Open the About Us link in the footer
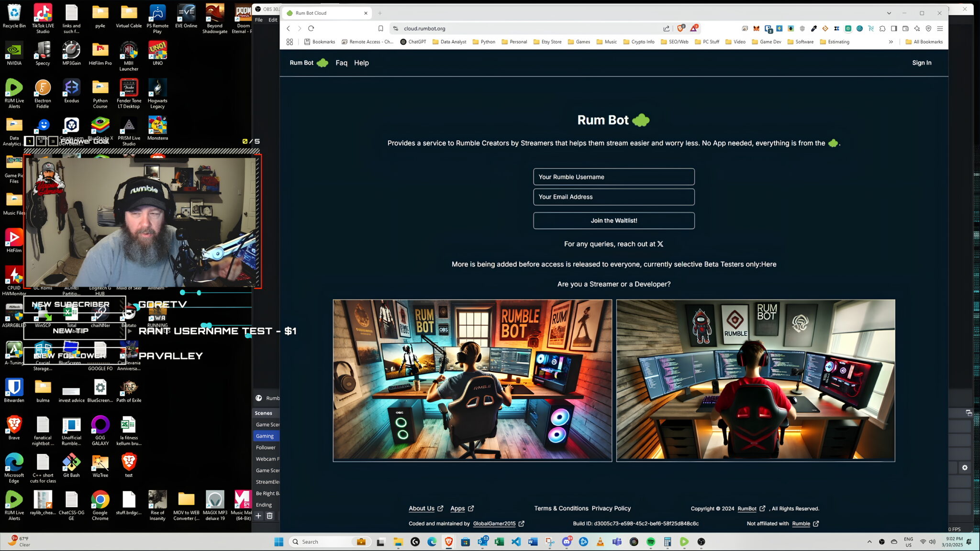Screen dimensions: 980x551 [422, 508]
